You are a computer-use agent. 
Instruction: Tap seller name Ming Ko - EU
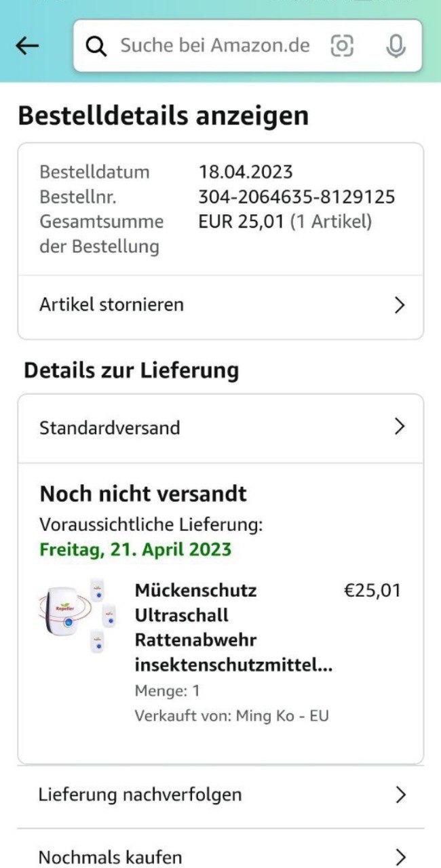coord(282,716)
